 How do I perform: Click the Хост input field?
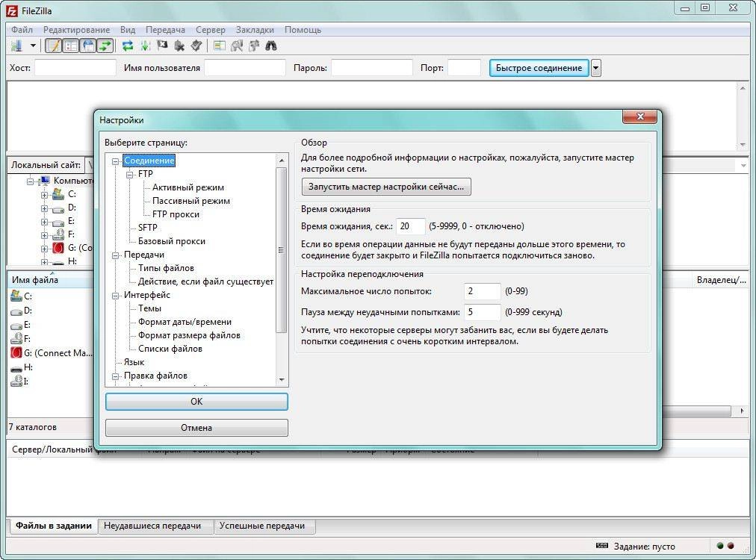point(75,68)
